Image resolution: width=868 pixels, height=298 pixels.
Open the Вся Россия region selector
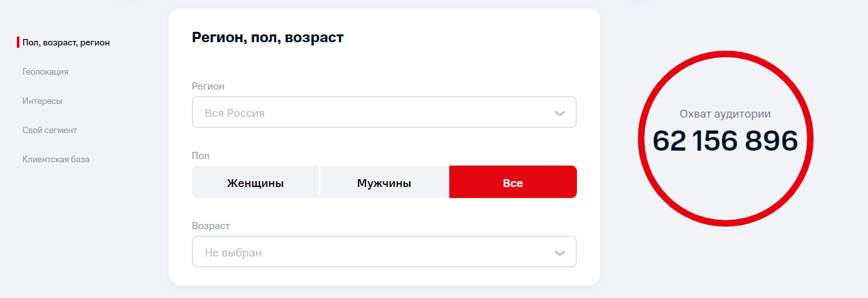384,112
